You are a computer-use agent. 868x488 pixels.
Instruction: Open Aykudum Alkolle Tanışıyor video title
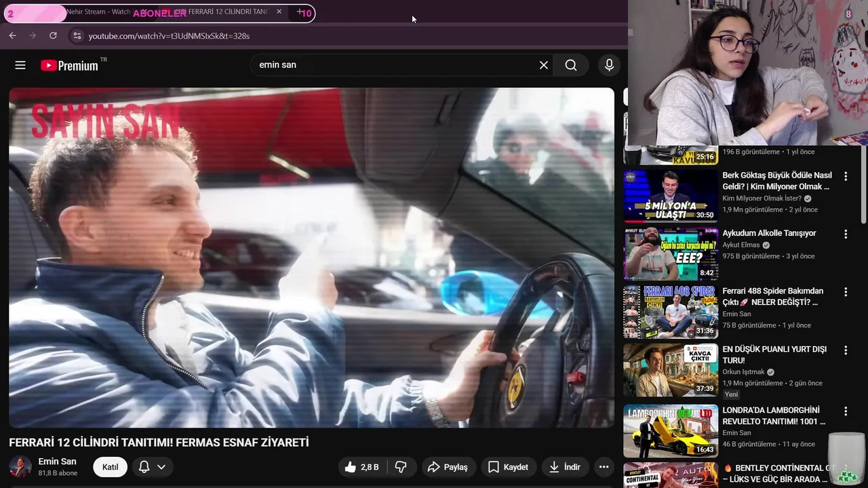coord(769,233)
